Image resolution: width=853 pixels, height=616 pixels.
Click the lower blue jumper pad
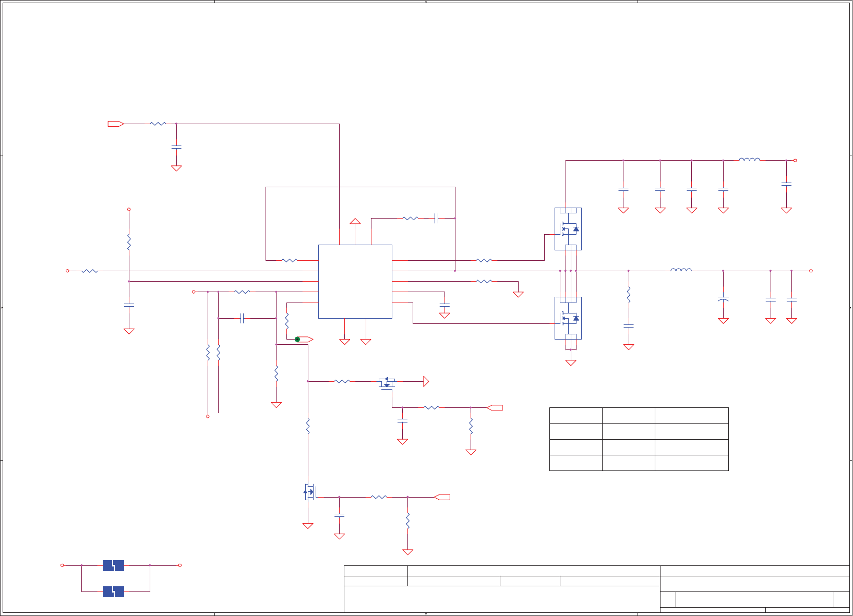click(113, 591)
